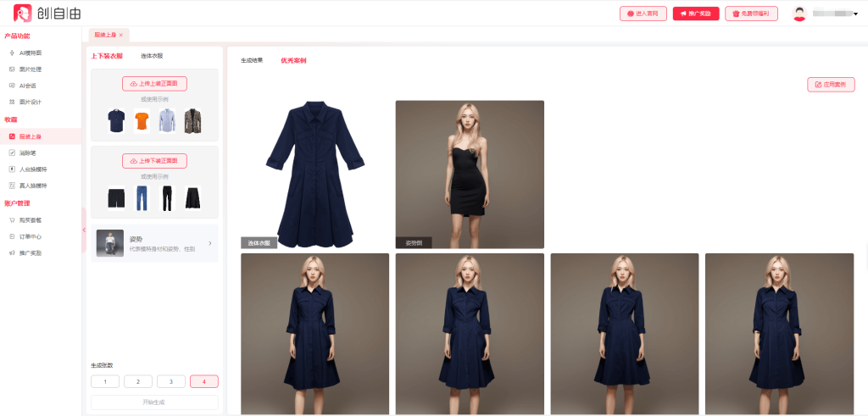
Task: Choose the orange T-shirt example
Action: click(142, 120)
